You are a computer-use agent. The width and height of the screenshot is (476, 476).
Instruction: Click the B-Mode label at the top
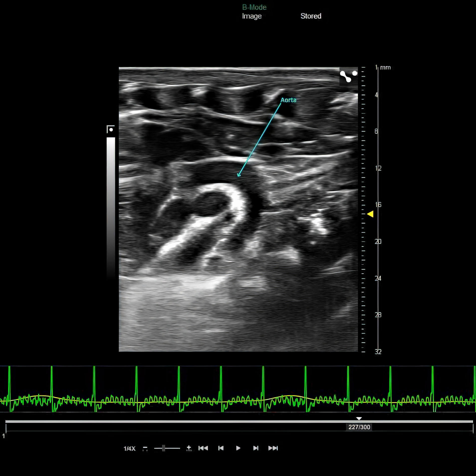pos(254,7)
